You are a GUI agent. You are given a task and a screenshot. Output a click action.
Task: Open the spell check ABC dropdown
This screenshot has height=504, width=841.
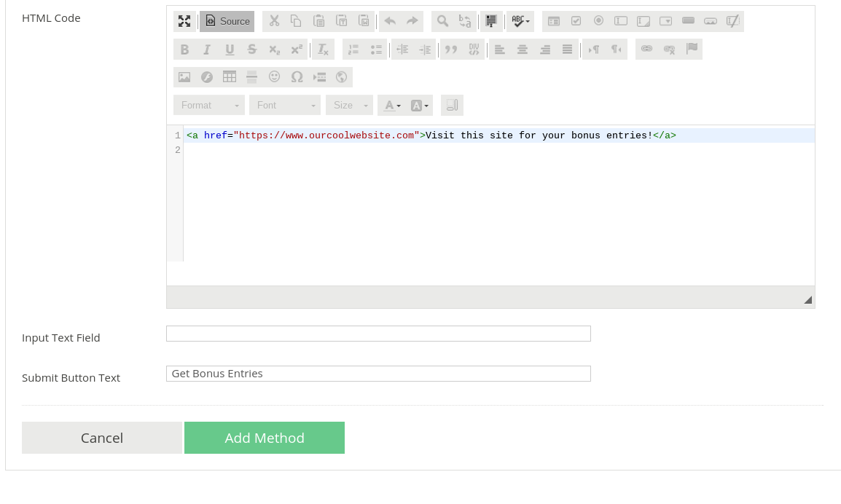click(x=520, y=21)
